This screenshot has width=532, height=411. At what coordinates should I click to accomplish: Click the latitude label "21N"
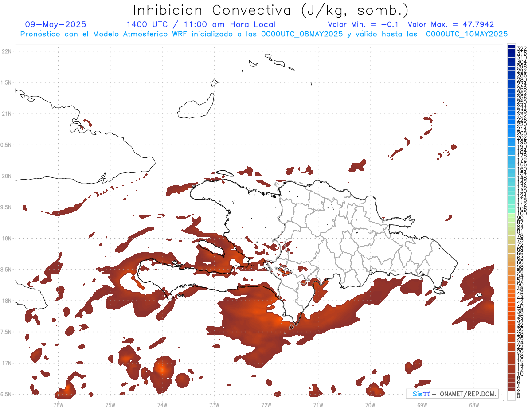(7, 114)
